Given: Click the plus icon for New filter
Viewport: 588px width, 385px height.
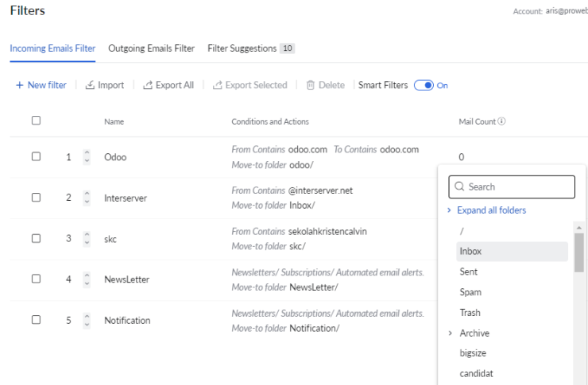Looking at the screenshot, I should point(20,86).
